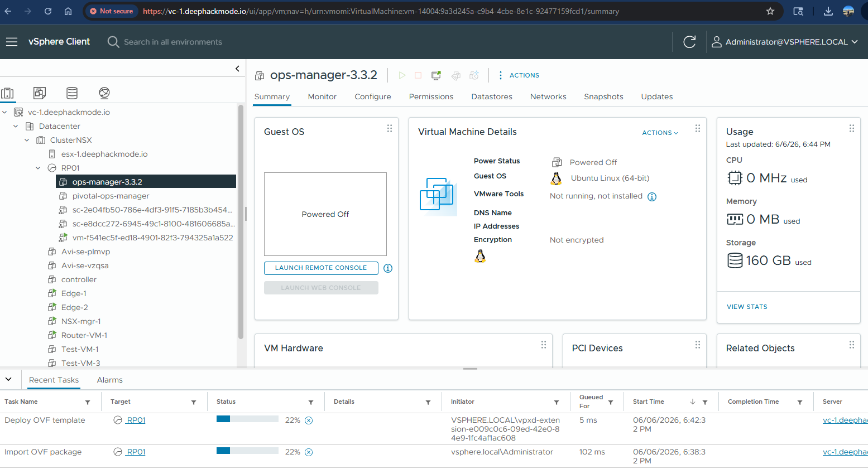Switch to the Monitor tab

(322, 96)
